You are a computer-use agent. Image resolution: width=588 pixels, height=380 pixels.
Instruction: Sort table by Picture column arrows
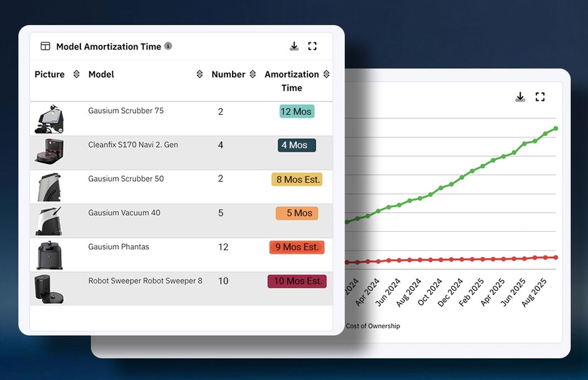(x=76, y=74)
